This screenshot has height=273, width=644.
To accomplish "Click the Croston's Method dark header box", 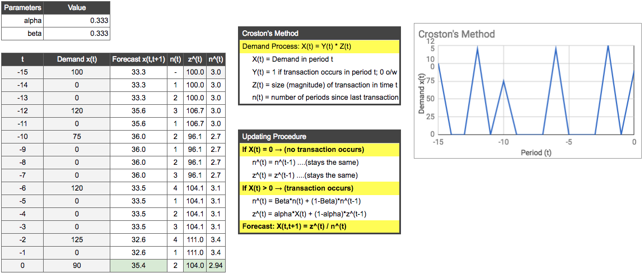I will pos(319,33).
